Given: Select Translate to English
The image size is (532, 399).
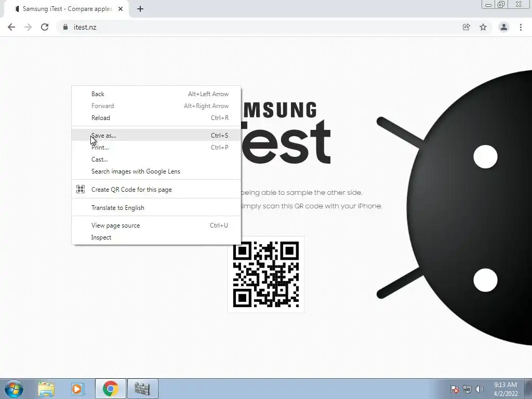Looking at the screenshot, I should (x=156, y=208).
